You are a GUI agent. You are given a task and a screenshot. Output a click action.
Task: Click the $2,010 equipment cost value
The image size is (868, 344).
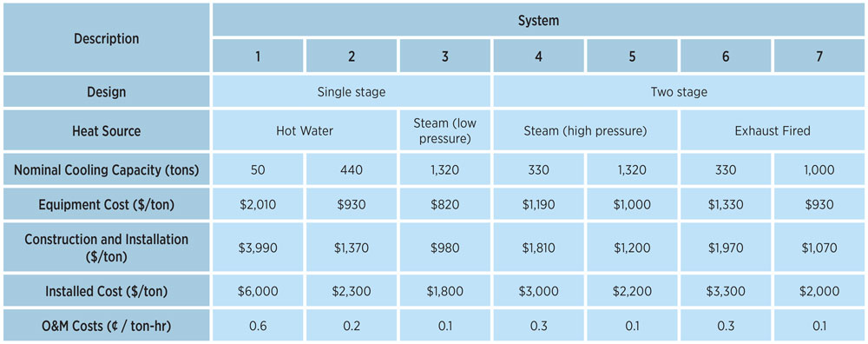(258, 204)
